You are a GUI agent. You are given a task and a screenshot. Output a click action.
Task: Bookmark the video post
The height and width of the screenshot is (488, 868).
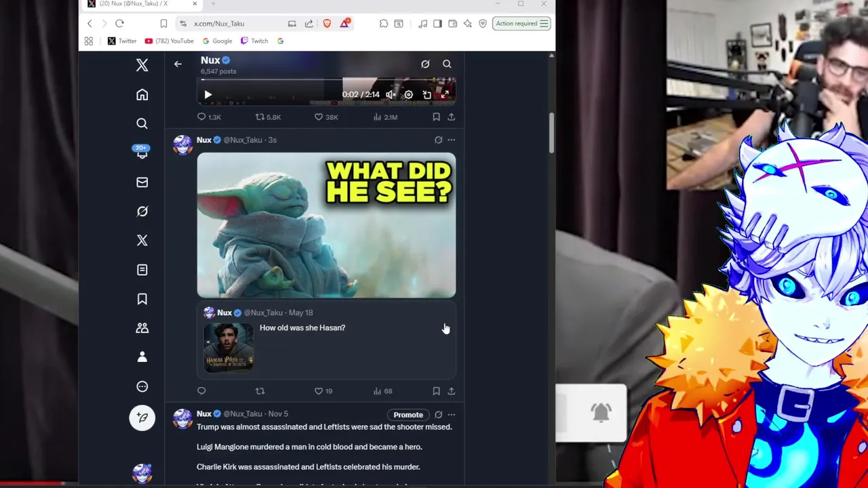click(x=436, y=117)
